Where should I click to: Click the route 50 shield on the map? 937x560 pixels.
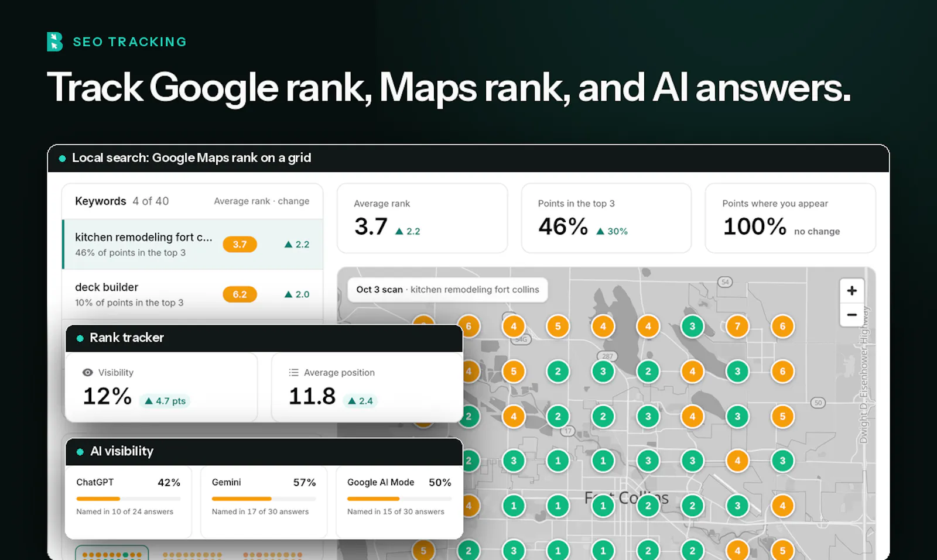pyautogui.click(x=818, y=403)
